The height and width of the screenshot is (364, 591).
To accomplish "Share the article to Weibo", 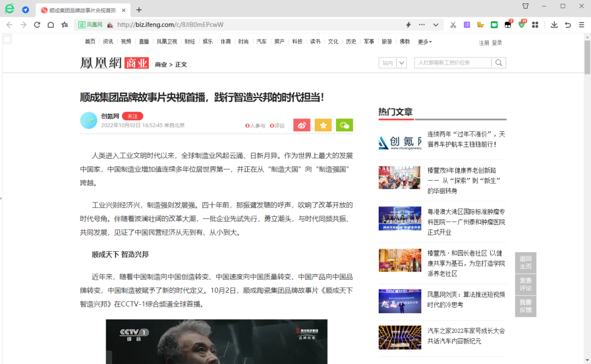I will 302,125.
